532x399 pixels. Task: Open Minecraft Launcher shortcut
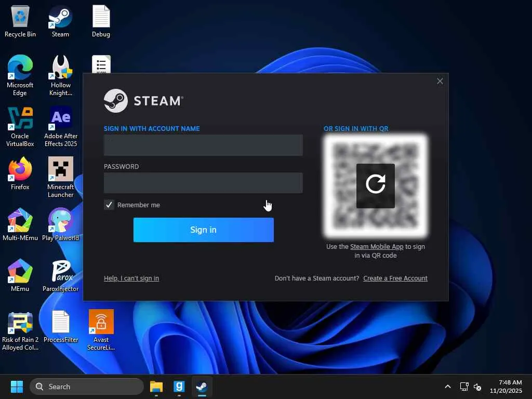coord(61,177)
